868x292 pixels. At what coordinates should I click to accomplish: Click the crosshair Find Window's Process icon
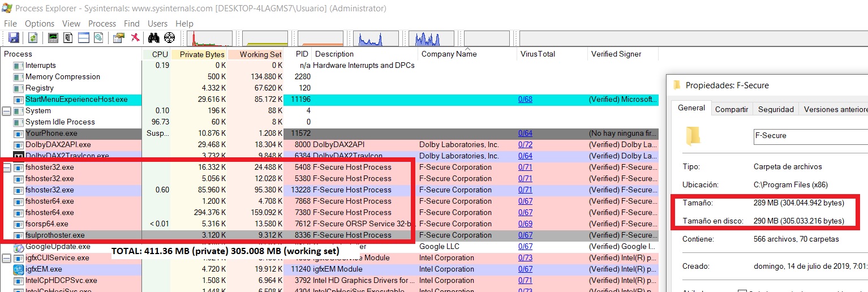169,38
